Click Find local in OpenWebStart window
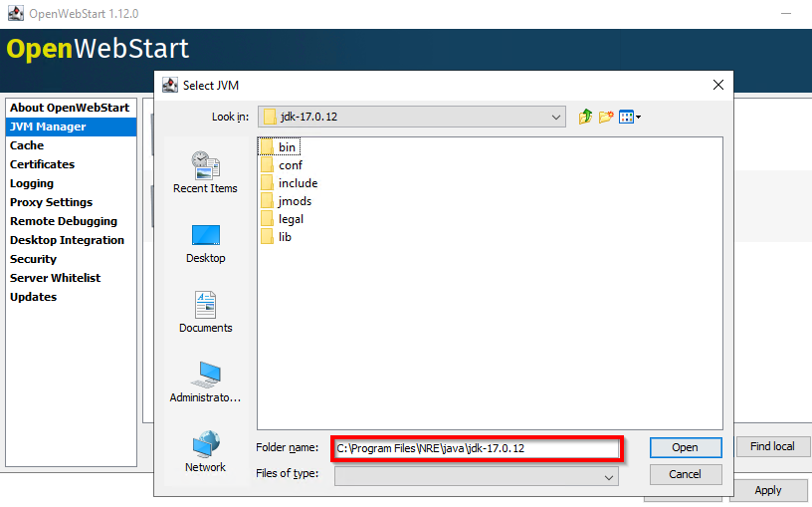The height and width of the screenshot is (507, 812). 772,446
